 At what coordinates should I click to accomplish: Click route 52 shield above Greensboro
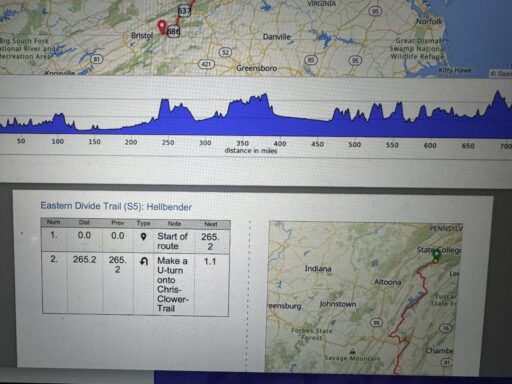[225, 52]
